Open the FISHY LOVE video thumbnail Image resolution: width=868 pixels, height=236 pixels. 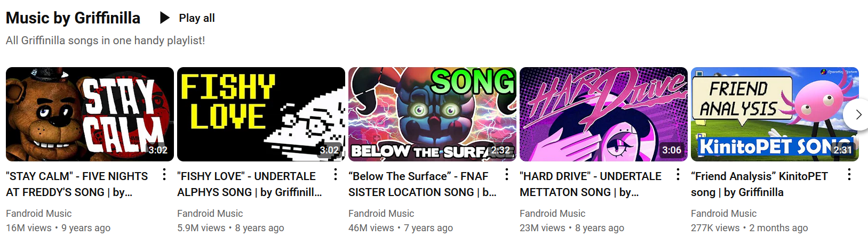[261, 114]
